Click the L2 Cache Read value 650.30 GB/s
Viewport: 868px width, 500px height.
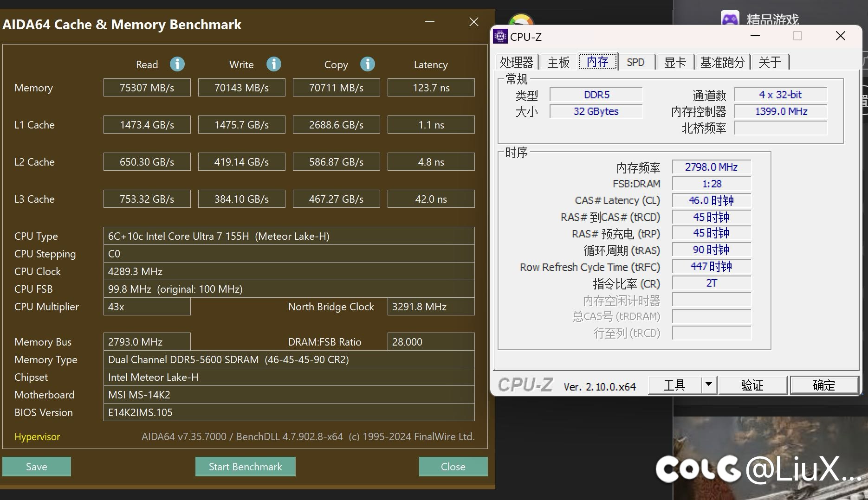pos(147,162)
